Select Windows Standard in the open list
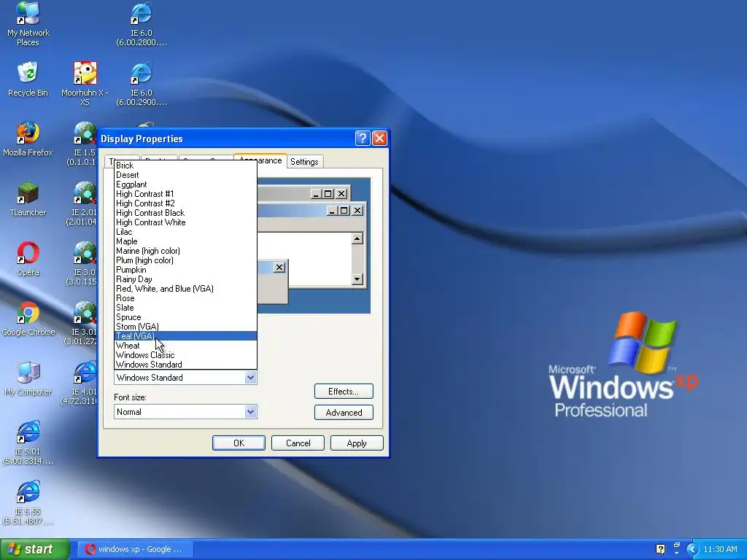This screenshot has height=560, width=747. click(x=186, y=365)
